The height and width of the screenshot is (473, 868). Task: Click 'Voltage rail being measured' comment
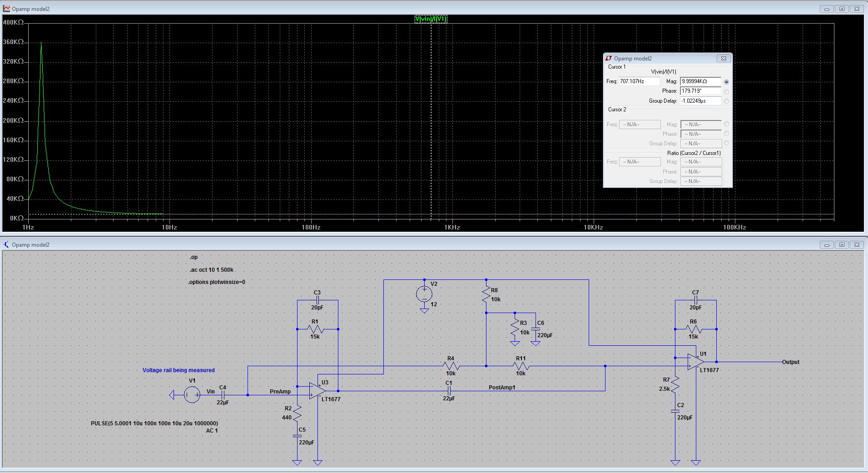179,370
